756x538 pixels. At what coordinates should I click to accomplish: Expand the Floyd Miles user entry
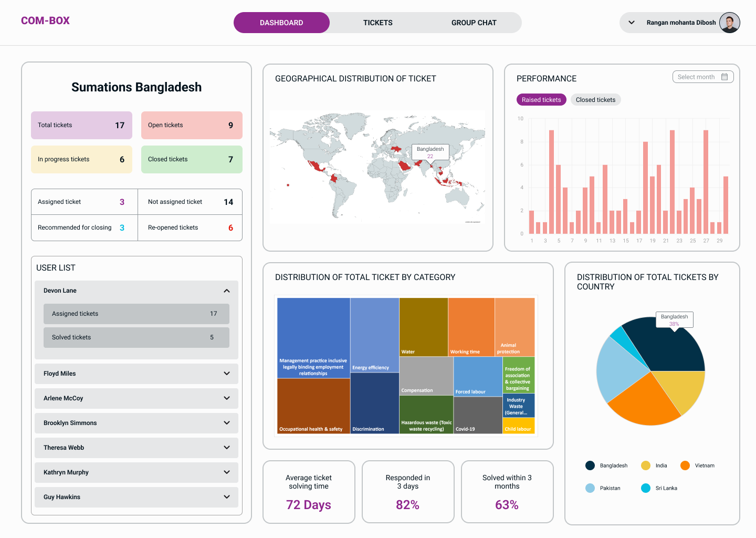click(227, 374)
